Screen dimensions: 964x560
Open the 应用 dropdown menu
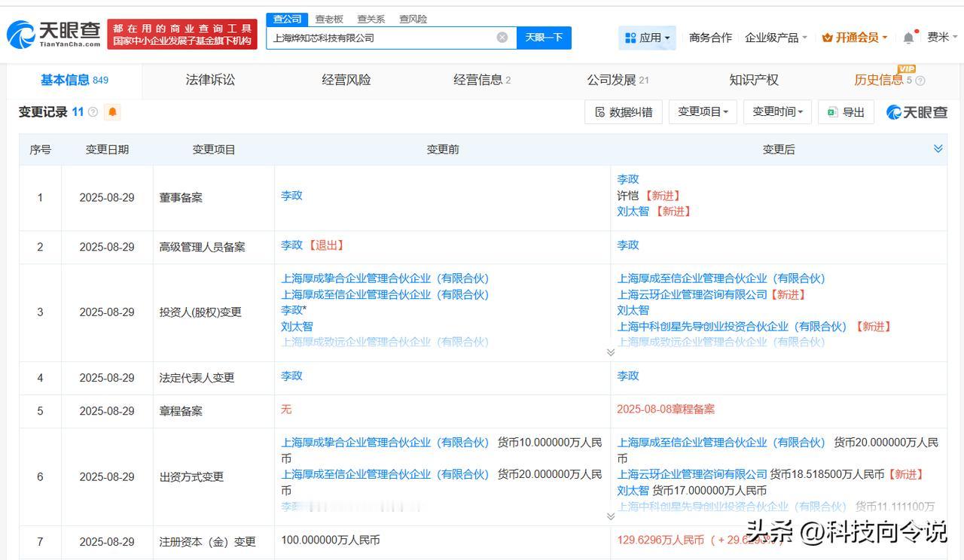point(648,38)
